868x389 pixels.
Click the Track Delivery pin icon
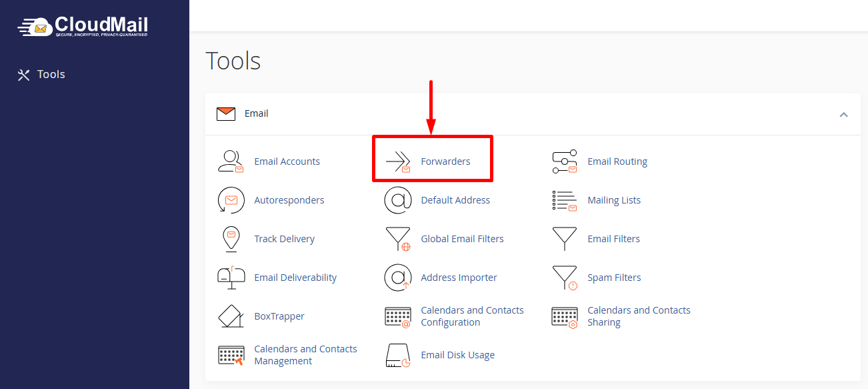231,239
